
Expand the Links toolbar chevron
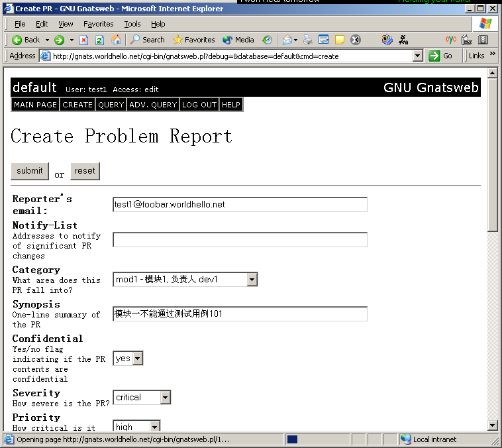(x=493, y=54)
